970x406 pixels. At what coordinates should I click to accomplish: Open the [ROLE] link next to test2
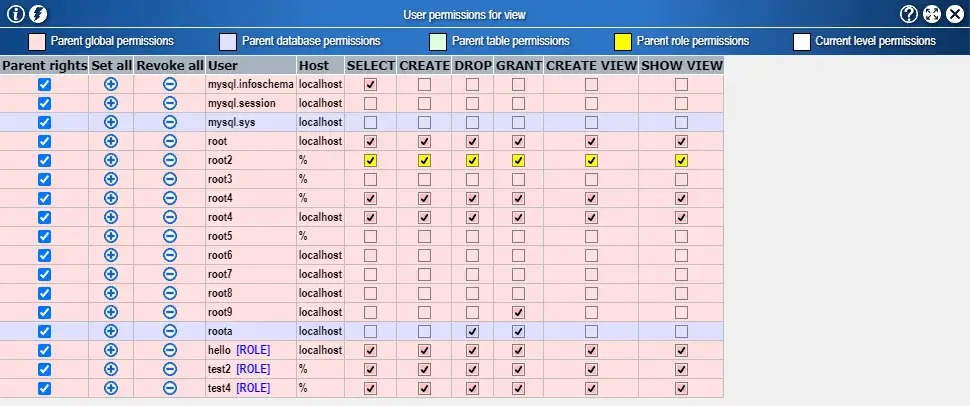tap(253, 369)
